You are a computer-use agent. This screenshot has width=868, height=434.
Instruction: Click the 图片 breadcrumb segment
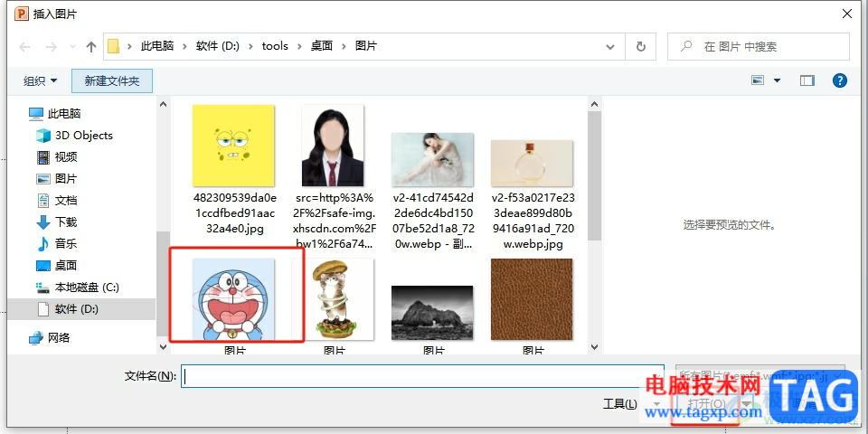point(366,46)
